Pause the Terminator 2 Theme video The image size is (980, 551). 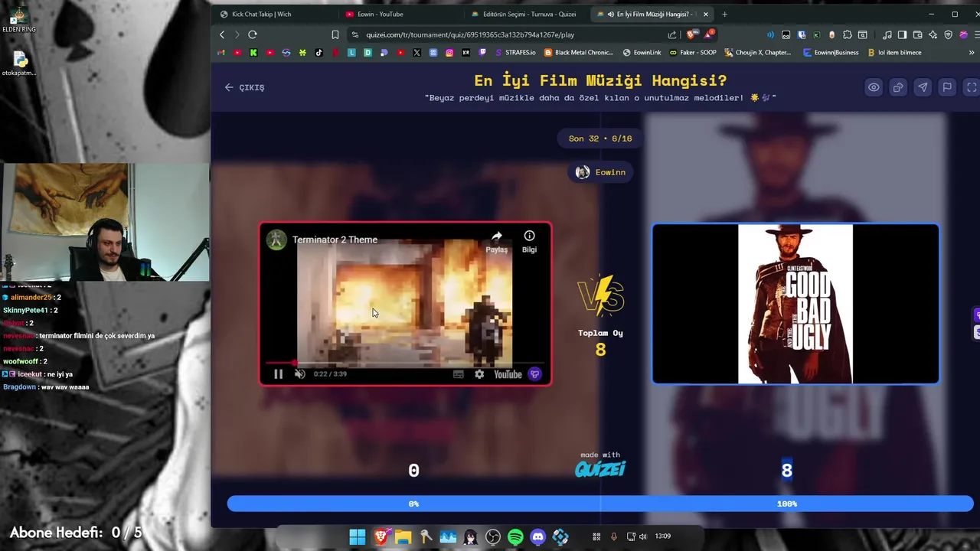(278, 374)
